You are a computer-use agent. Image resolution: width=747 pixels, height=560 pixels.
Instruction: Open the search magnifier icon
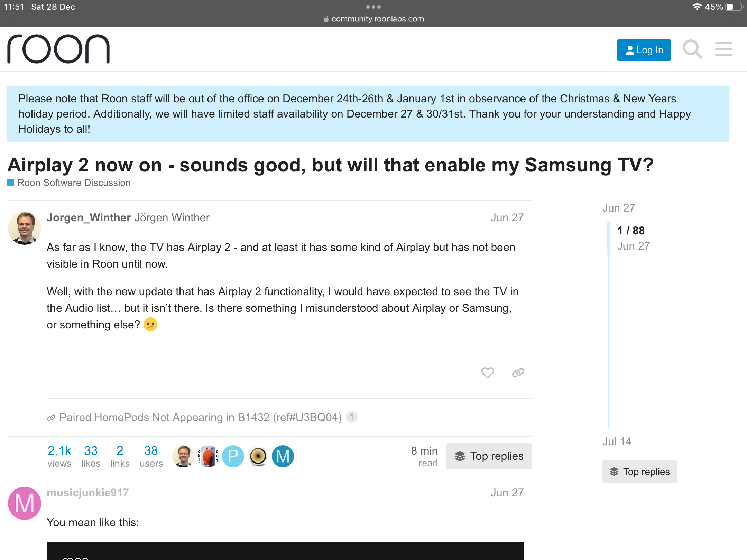click(692, 49)
